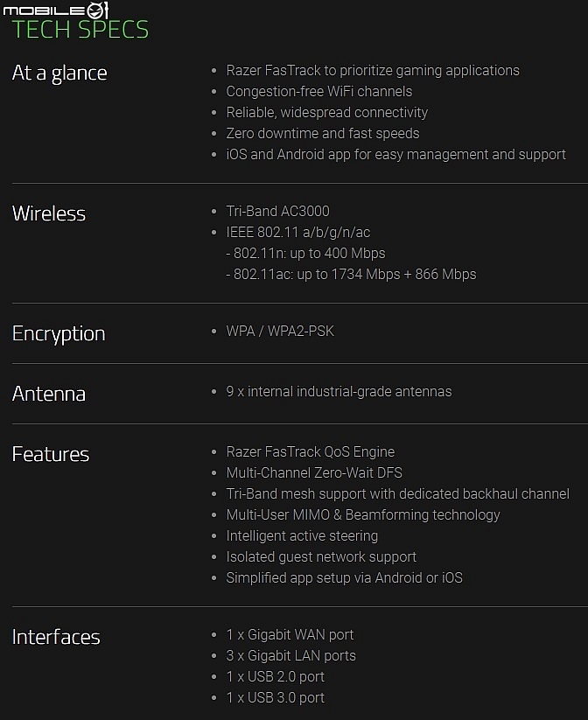
Task: Select Multi-User MIMO & Beamforming technology
Action: (x=363, y=514)
